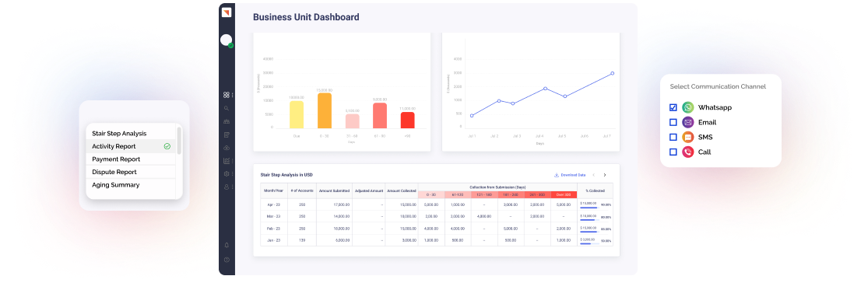Click the Jan - 23 progress bar

(589, 243)
